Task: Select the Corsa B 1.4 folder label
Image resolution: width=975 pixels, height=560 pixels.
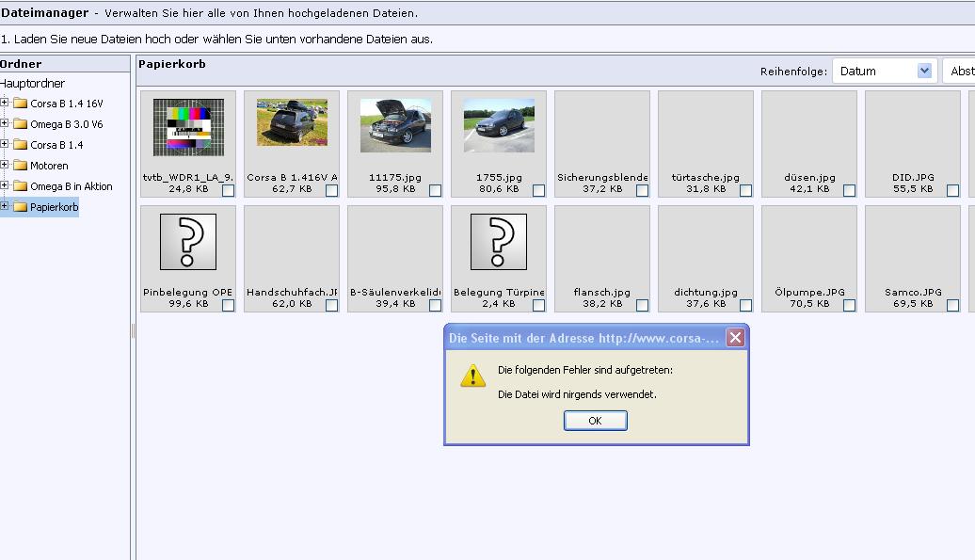Action: [56, 145]
